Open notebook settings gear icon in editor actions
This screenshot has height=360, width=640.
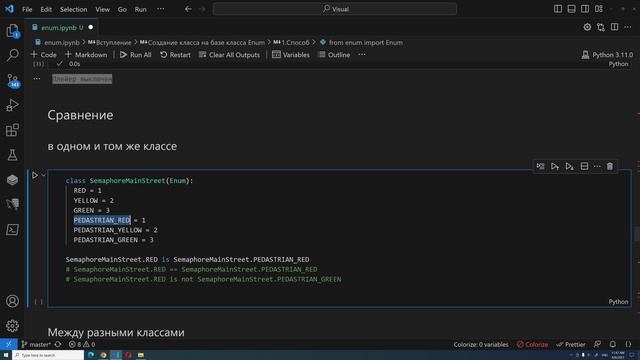click(587, 27)
